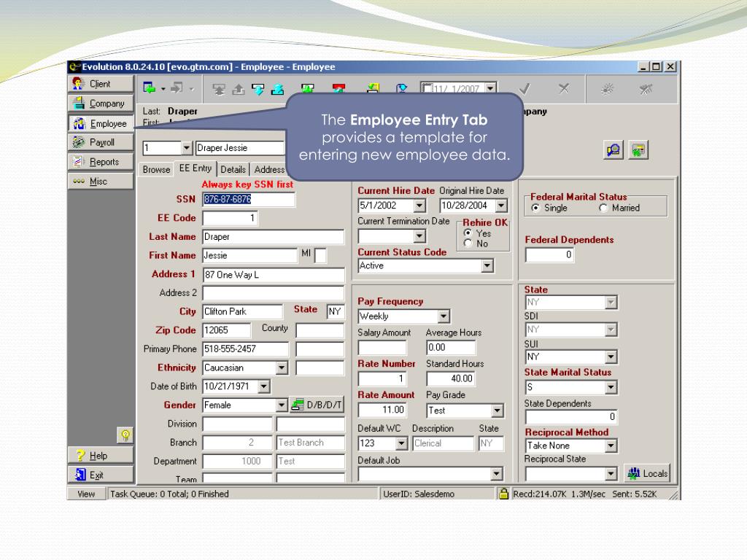Open the Pay Grade Test dropdown
The height and width of the screenshot is (560, 747).
tap(498, 411)
